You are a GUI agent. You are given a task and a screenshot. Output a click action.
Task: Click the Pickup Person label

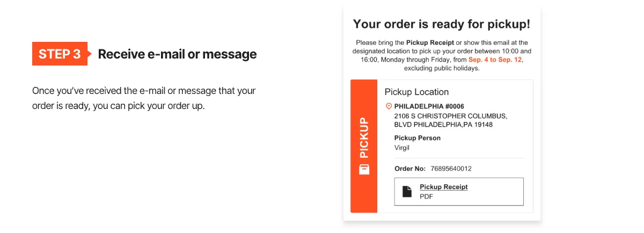click(417, 138)
